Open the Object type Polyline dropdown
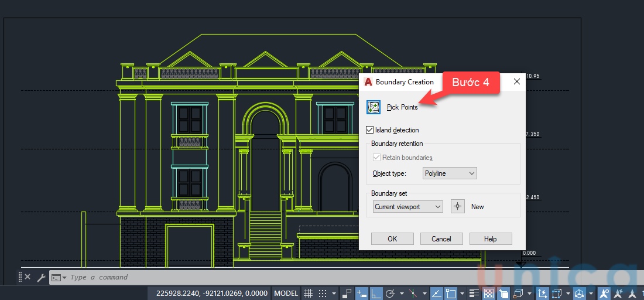The width and height of the screenshot is (644, 300). click(x=449, y=173)
